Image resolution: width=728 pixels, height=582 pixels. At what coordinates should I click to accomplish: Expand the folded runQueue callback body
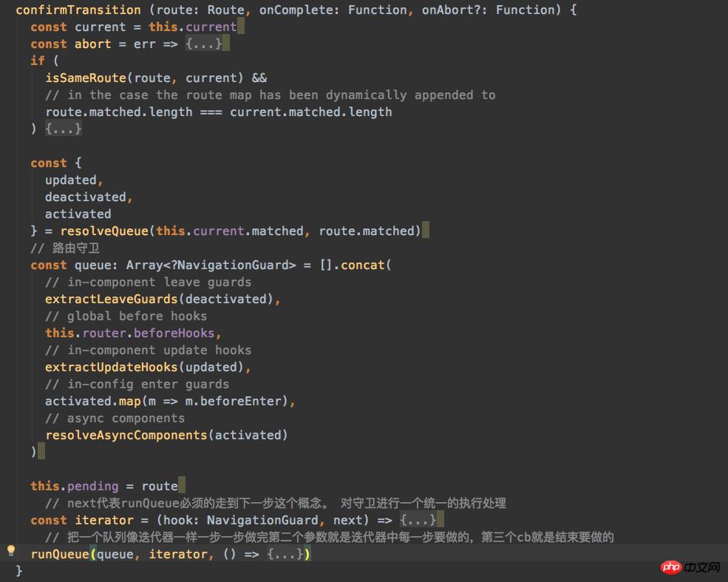pyautogui.click(x=285, y=554)
